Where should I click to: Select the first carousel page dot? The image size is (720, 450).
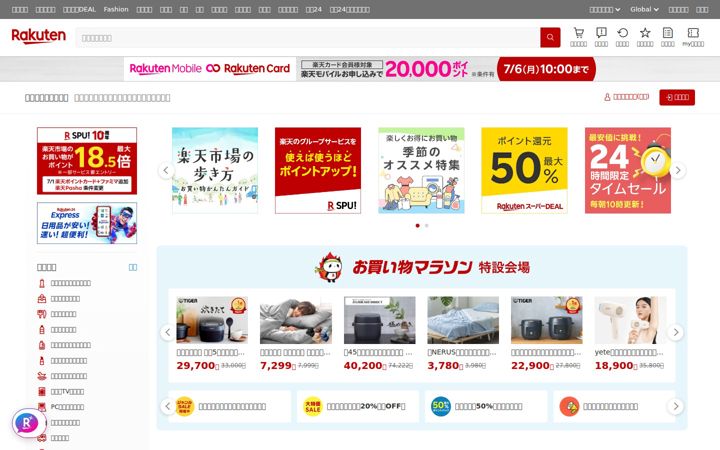click(417, 225)
